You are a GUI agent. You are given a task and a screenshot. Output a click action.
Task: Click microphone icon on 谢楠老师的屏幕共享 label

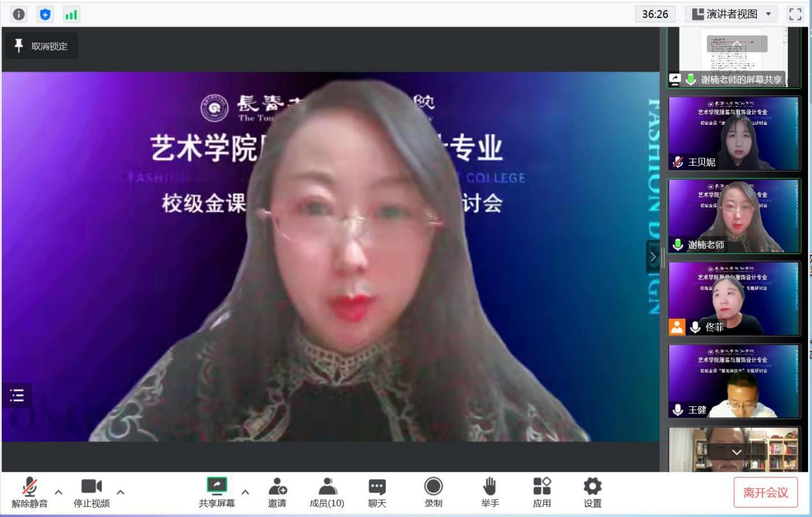(x=691, y=79)
